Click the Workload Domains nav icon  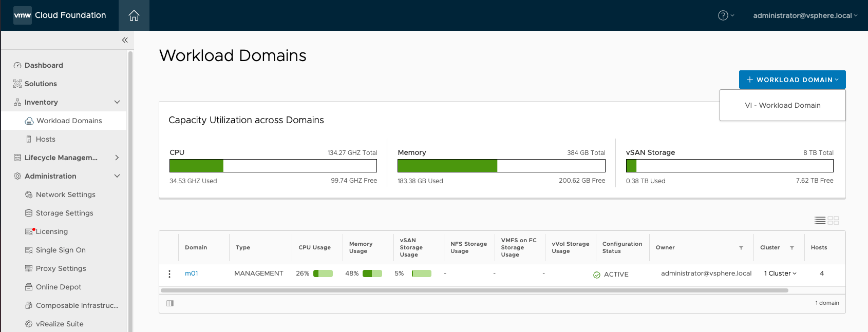click(x=29, y=121)
